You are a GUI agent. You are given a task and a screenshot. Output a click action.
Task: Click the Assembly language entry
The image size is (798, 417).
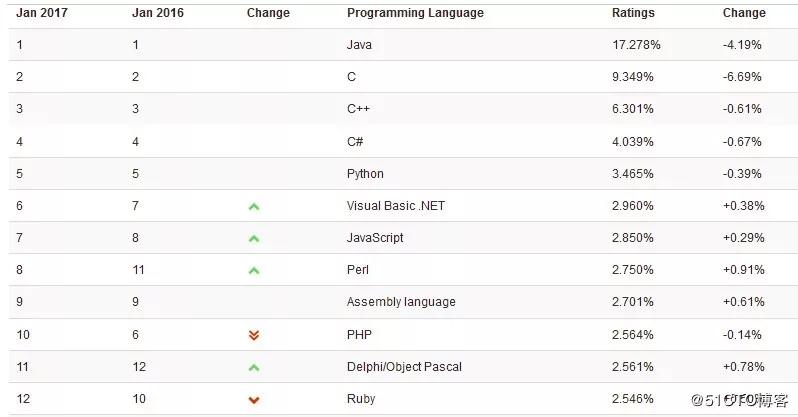401,302
